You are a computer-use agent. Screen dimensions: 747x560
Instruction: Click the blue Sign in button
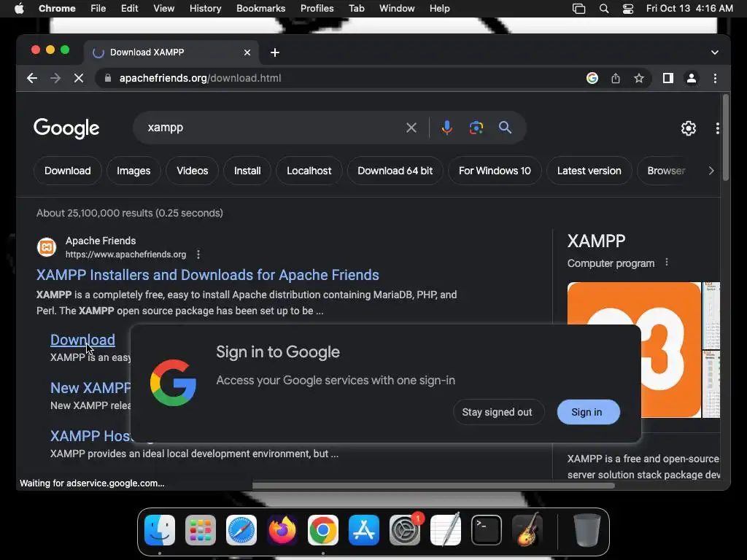tap(589, 412)
